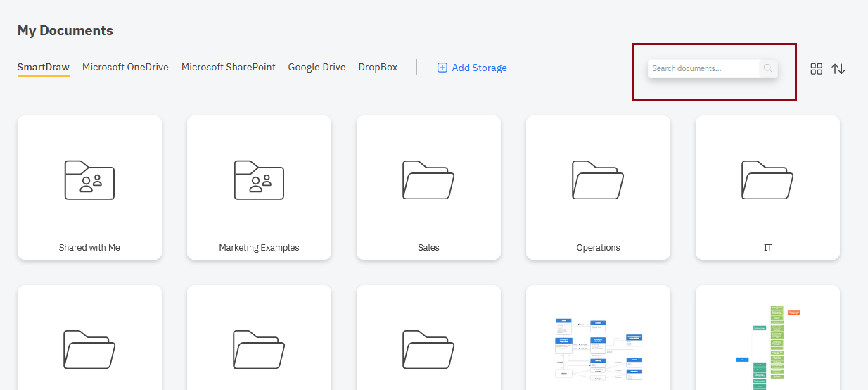Go to the Google Drive tab
Image resolution: width=868 pixels, height=390 pixels.
317,68
